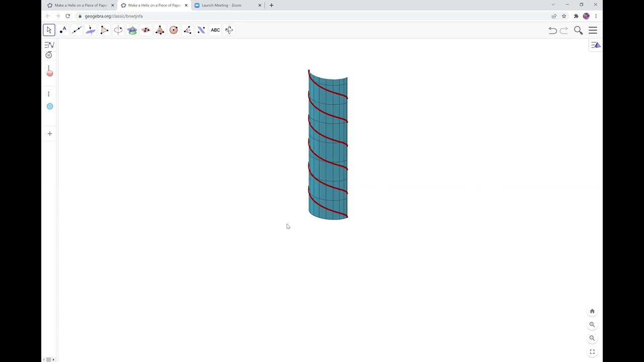Viewport: 644px width, 362px height.
Task: Open a new browser tab
Action: tap(271, 5)
